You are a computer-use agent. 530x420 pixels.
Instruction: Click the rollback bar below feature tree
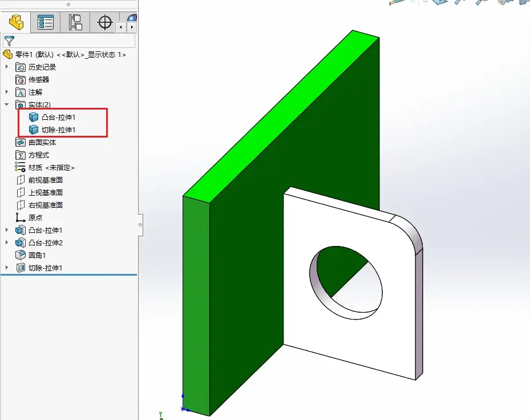point(68,275)
